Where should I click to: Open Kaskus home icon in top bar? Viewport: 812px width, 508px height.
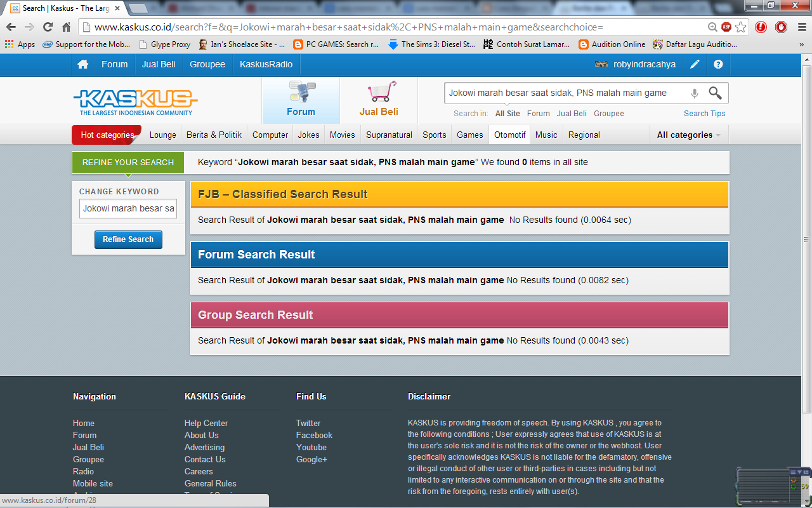coord(82,64)
